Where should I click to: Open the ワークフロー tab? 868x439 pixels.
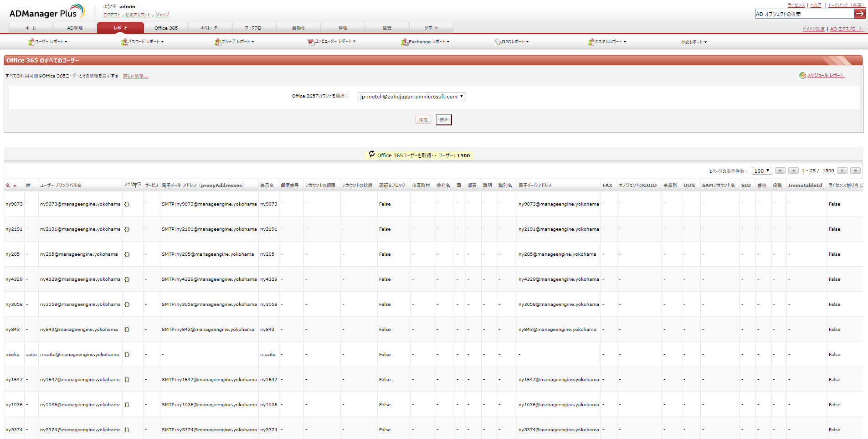coord(254,28)
